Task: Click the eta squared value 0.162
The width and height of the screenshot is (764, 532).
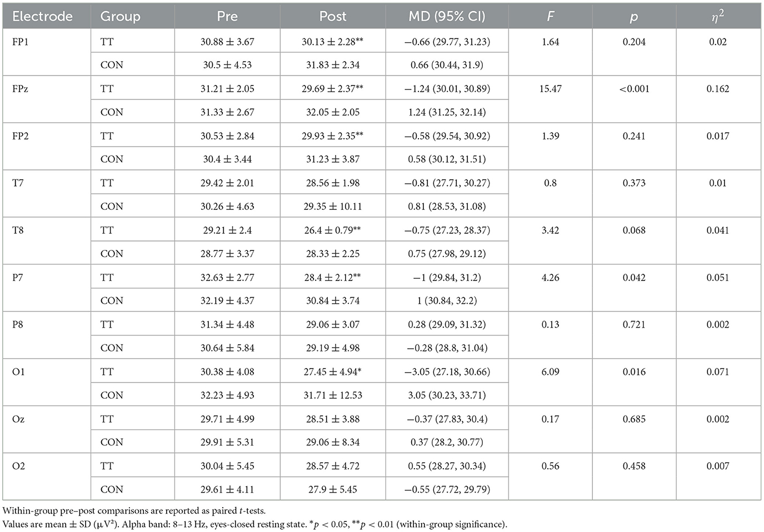Action: pos(718,89)
